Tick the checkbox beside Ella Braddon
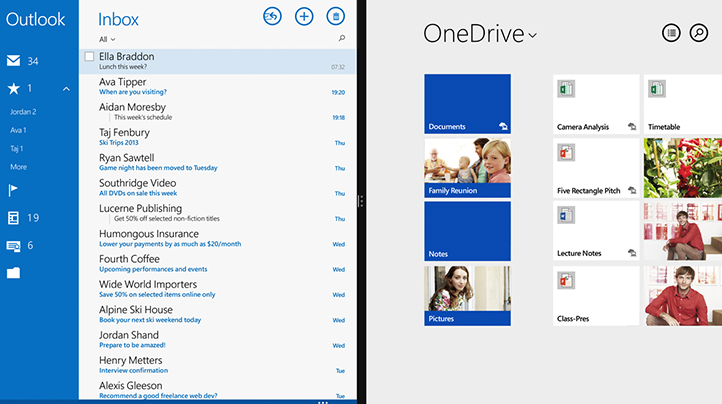Screen dimensions: 722x404 (90, 57)
